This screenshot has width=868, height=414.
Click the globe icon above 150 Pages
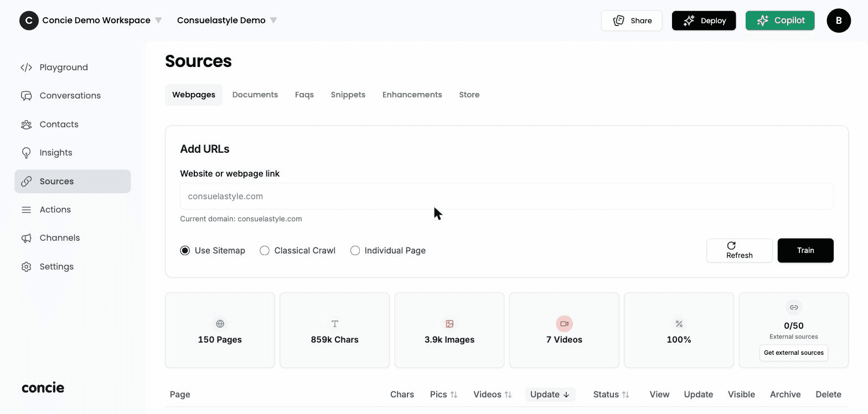pyautogui.click(x=220, y=324)
